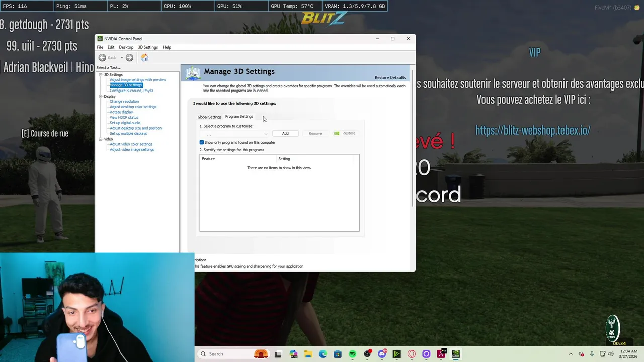Click the Back arrow toolbar button
The height and width of the screenshot is (362, 644).
(x=102, y=58)
